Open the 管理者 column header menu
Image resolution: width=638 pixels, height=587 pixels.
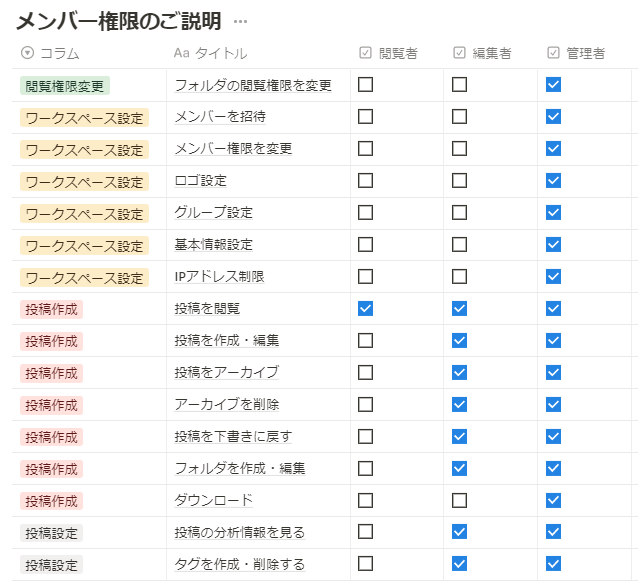[x=585, y=53]
